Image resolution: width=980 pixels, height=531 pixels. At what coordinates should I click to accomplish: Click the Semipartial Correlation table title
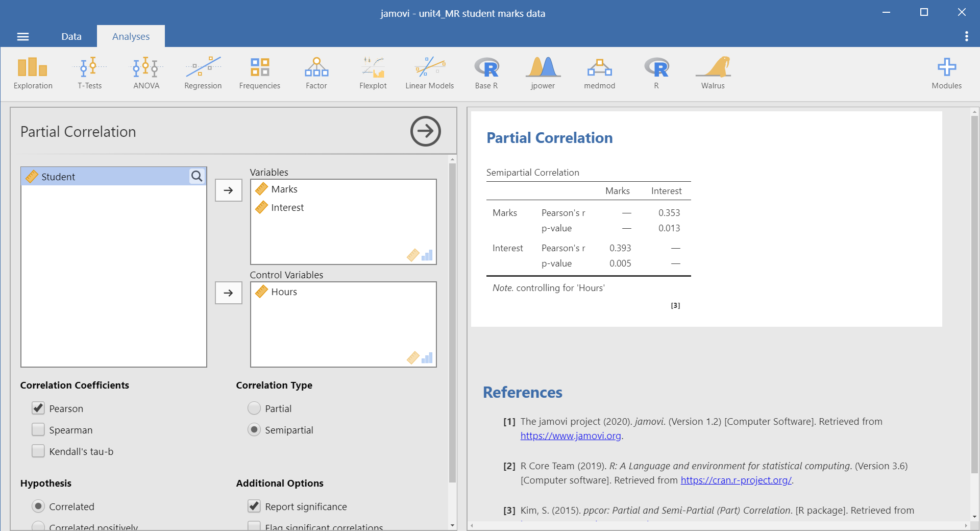click(533, 173)
